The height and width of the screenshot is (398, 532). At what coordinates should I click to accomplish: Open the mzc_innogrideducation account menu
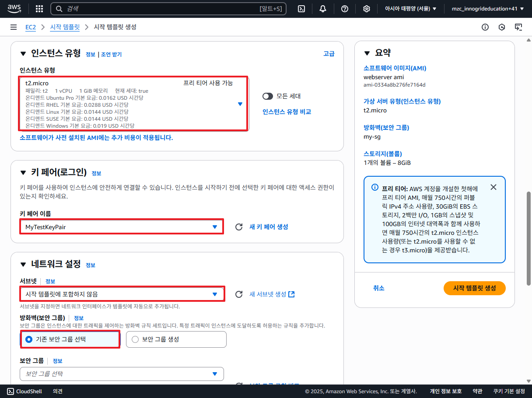[x=487, y=9]
